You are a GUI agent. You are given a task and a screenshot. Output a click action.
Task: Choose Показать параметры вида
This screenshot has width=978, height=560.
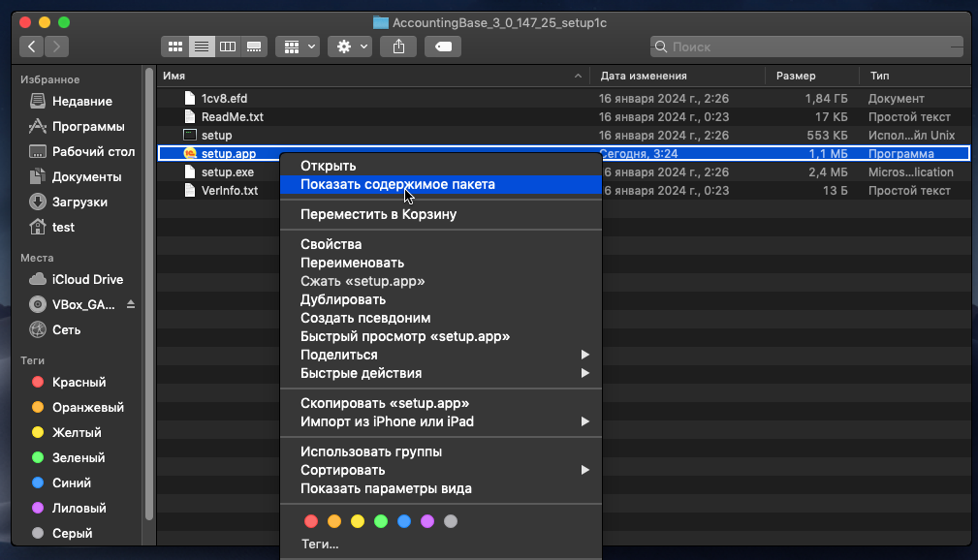[441, 488]
